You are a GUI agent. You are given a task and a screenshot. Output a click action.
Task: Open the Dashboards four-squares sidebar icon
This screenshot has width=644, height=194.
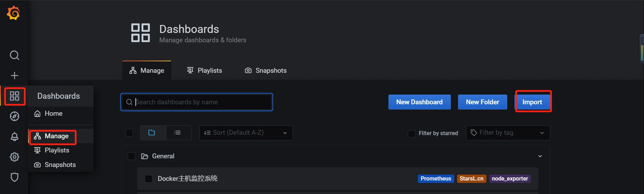[15, 96]
